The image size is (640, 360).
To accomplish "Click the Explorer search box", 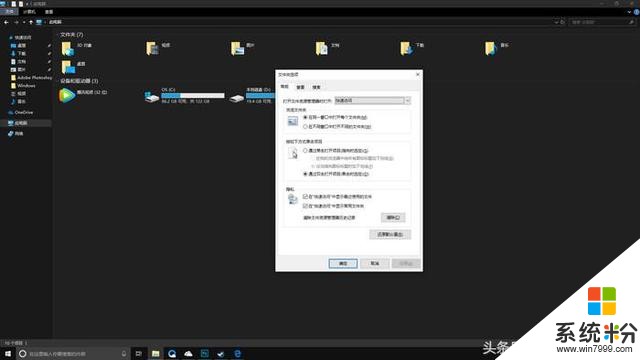I will click(x=602, y=22).
